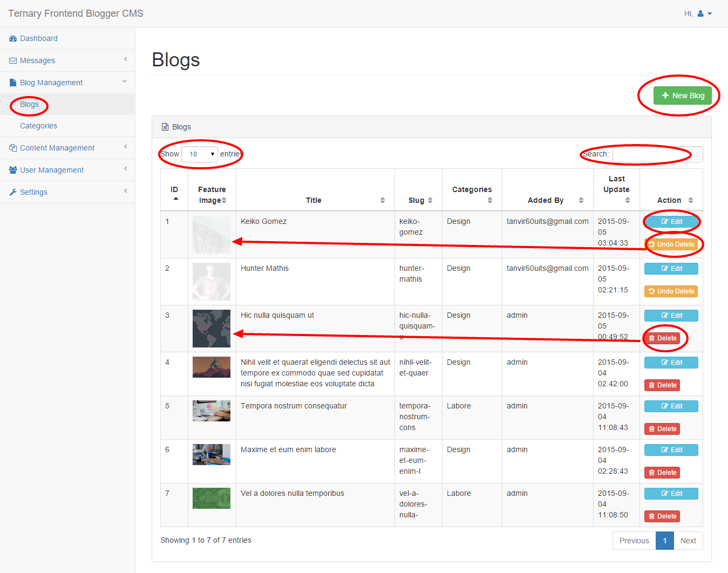Delete the Hic nulla quisquam ut blog
728x573 pixels.
click(x=662, y=338)
